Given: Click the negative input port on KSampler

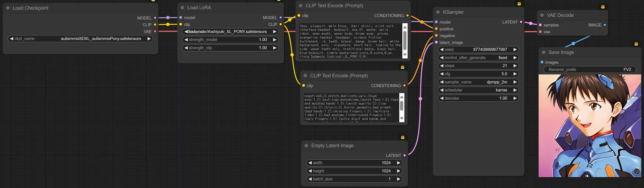Looking at the screenshot, I should 436,36.
